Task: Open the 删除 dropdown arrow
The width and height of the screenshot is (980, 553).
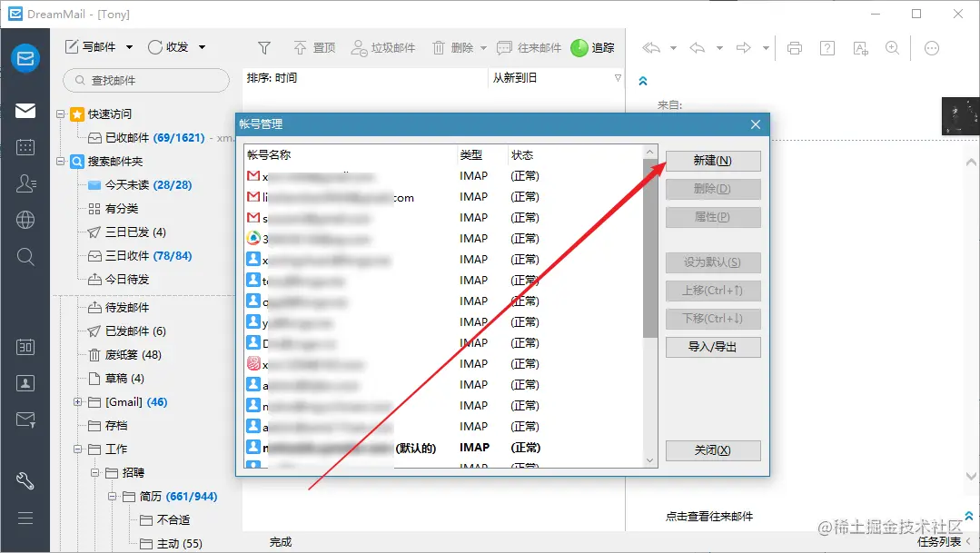Action: (x=483, y=47)
